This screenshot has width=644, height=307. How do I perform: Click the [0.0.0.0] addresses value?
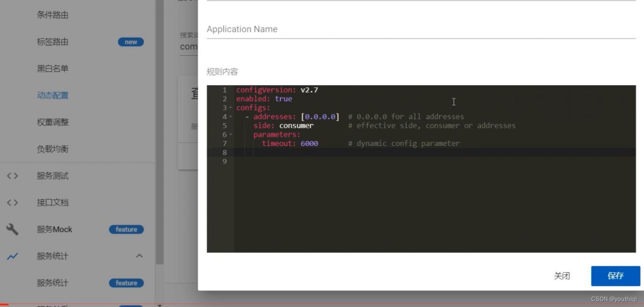click(x=320, y=117)
